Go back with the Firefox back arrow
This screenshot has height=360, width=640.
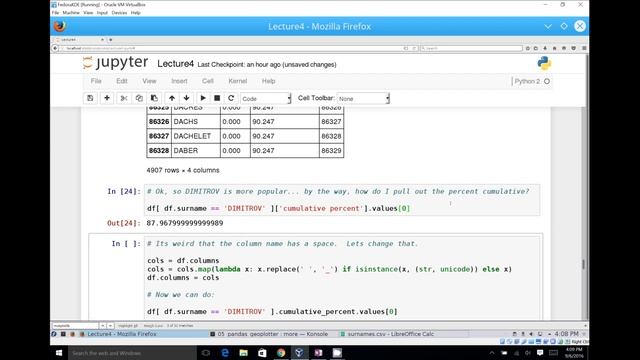[x=55, y=48]
